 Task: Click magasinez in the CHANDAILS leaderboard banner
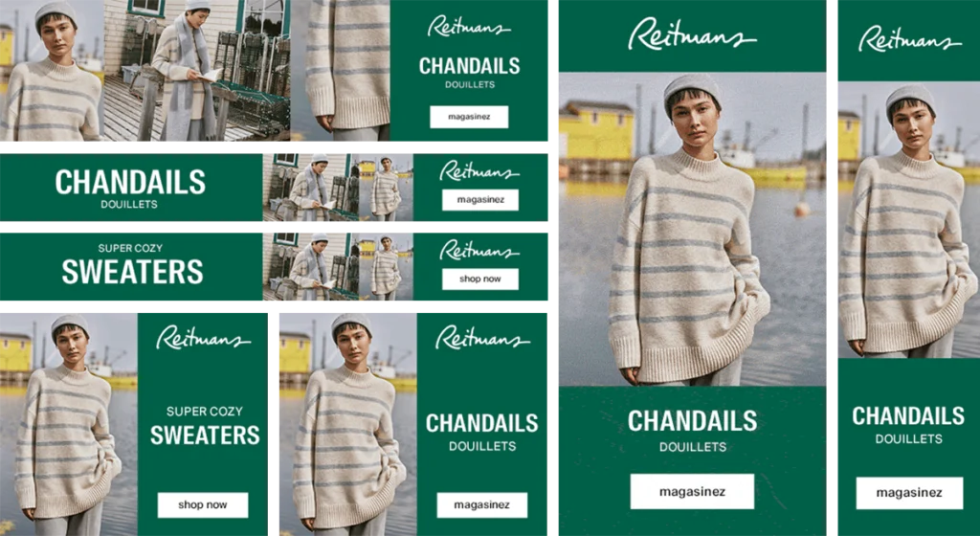pos(480,200)
